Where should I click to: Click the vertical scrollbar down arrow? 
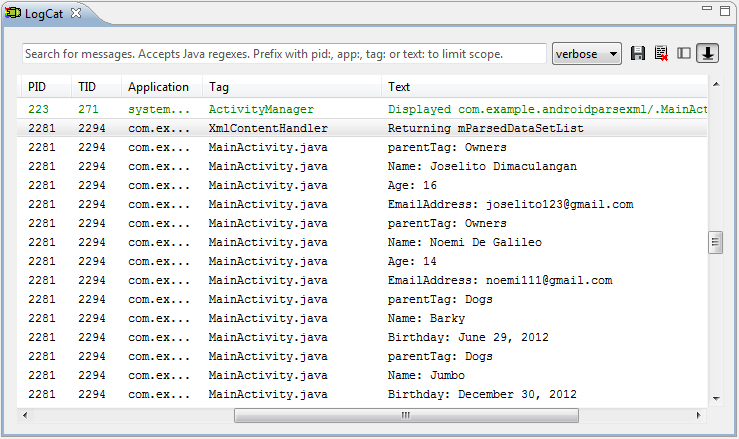point(715,399)
